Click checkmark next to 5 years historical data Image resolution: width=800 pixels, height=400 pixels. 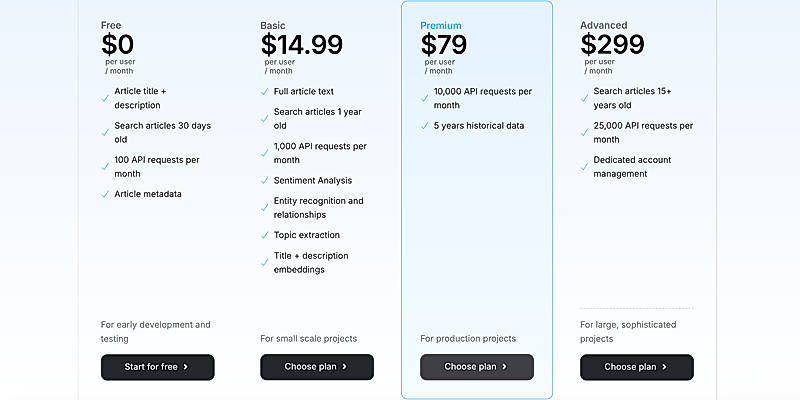[x=425, y=126]
